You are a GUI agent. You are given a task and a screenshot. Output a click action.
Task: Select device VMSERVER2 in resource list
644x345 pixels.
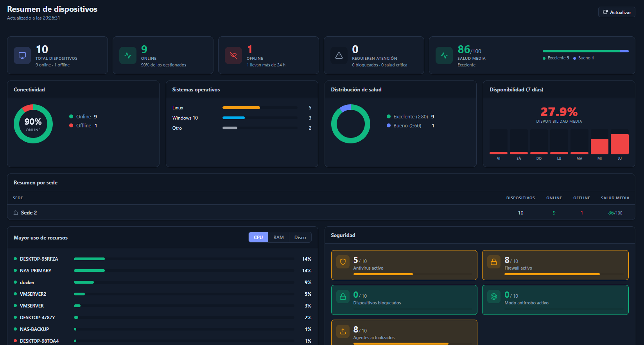[163, 294]
